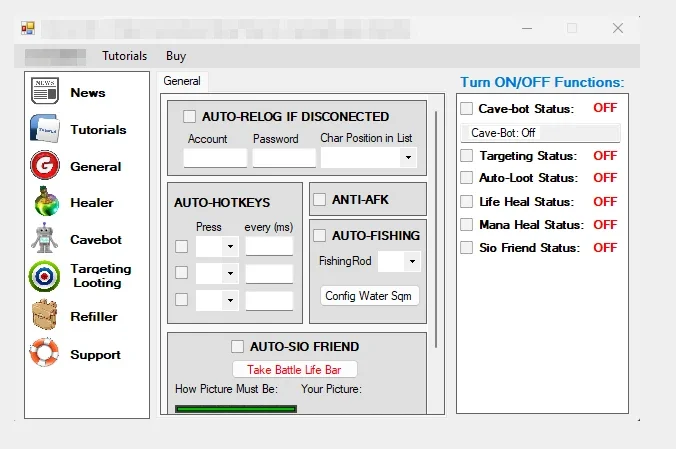The height and width of the screenshot is (449, 676).
Task: Select the Tutorials sidebar icon
Action: click(x=45, y=128)
